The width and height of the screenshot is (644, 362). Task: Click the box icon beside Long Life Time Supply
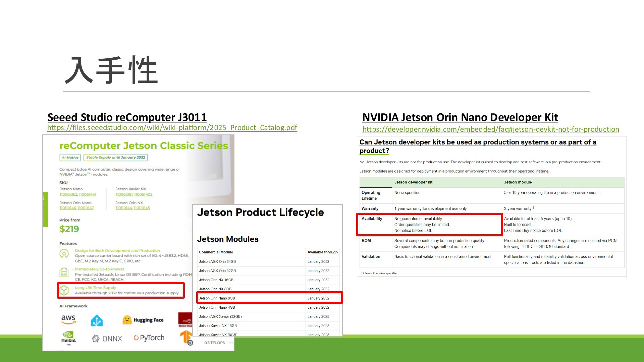(x=64, y=290)
